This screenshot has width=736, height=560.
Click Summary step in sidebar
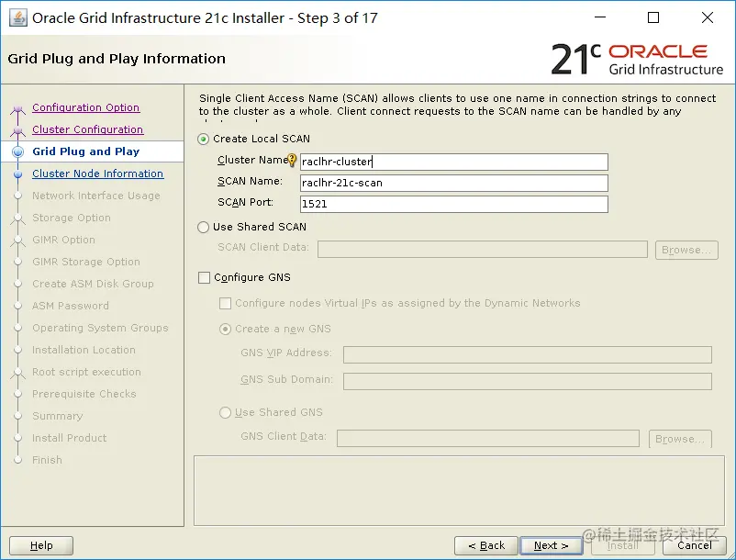pos(57,417)
